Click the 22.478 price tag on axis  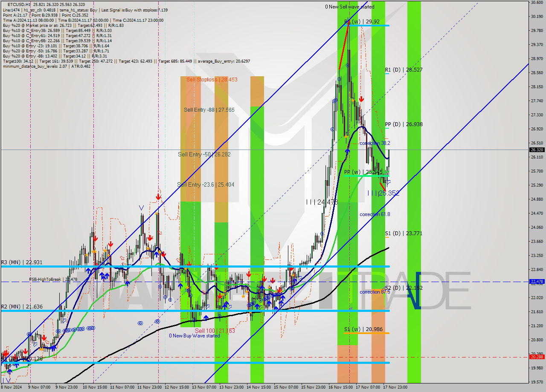[x=536, y=282]
